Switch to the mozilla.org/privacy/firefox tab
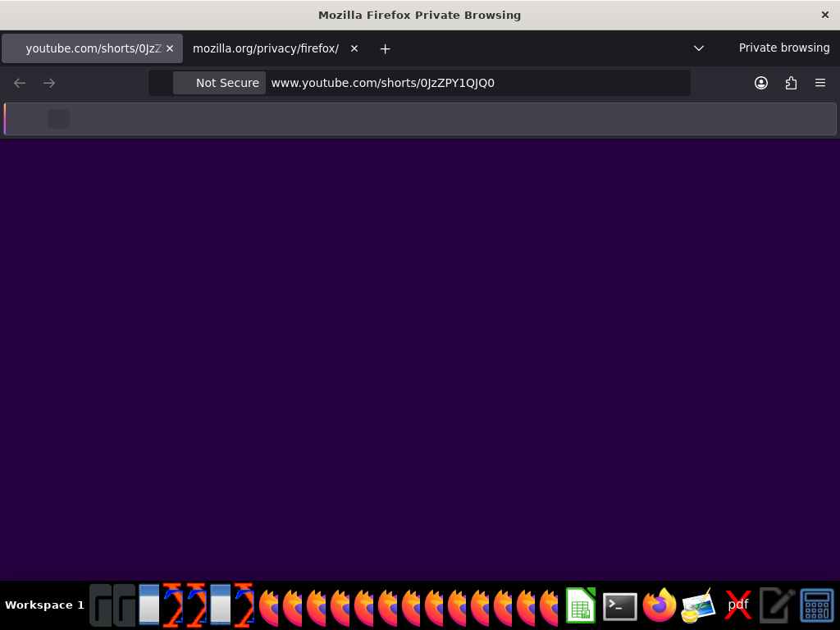Screen dimensions: 840x630 273,48
